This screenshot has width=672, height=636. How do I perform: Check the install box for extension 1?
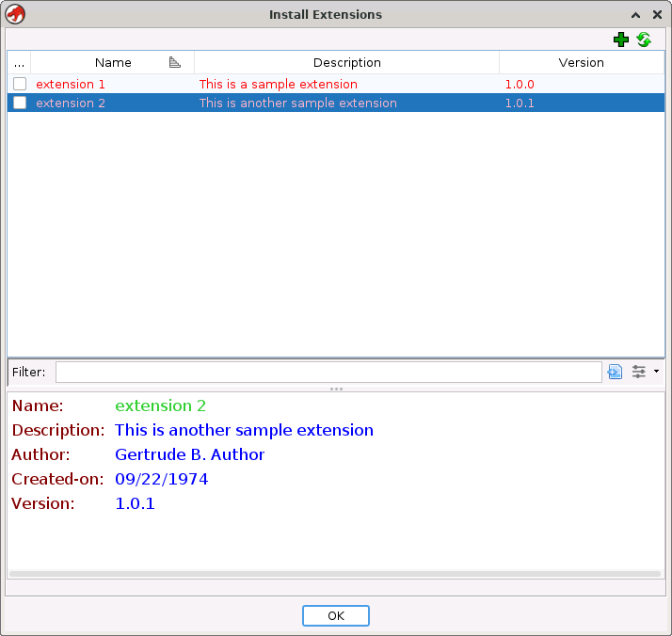(x=20, y=85)
